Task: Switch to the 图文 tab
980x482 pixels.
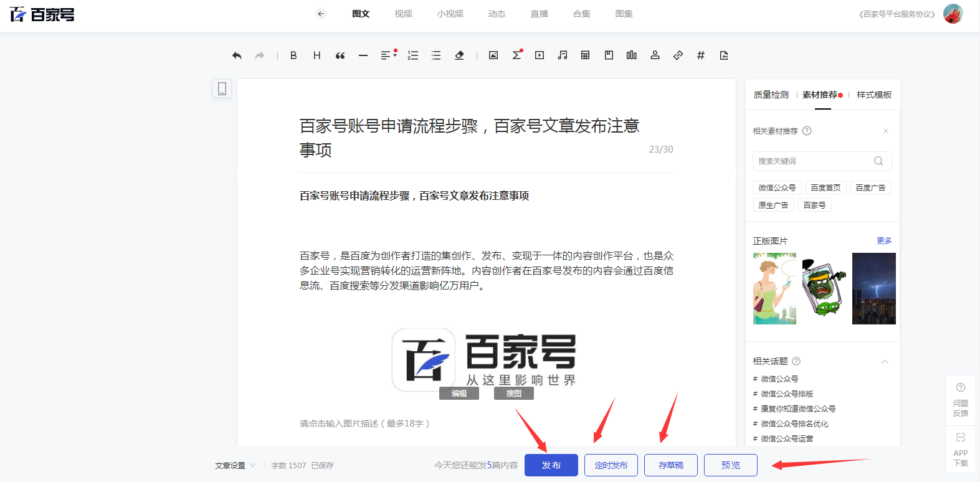Action: (x=361, y=14)
